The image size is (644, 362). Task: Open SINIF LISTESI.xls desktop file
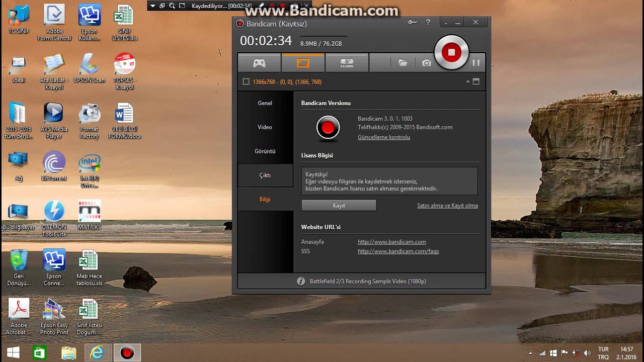coord(124,22)
